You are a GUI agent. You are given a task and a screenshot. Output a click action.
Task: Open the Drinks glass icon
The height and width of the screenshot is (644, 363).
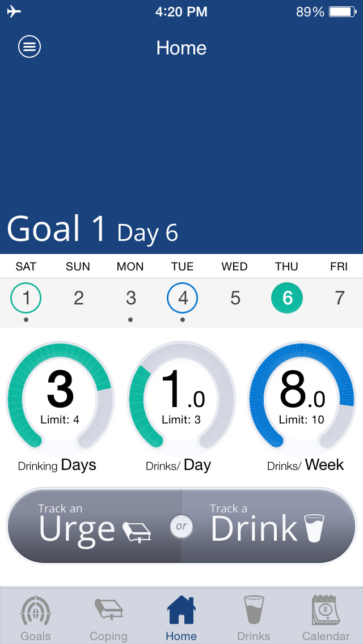[254, 610]
